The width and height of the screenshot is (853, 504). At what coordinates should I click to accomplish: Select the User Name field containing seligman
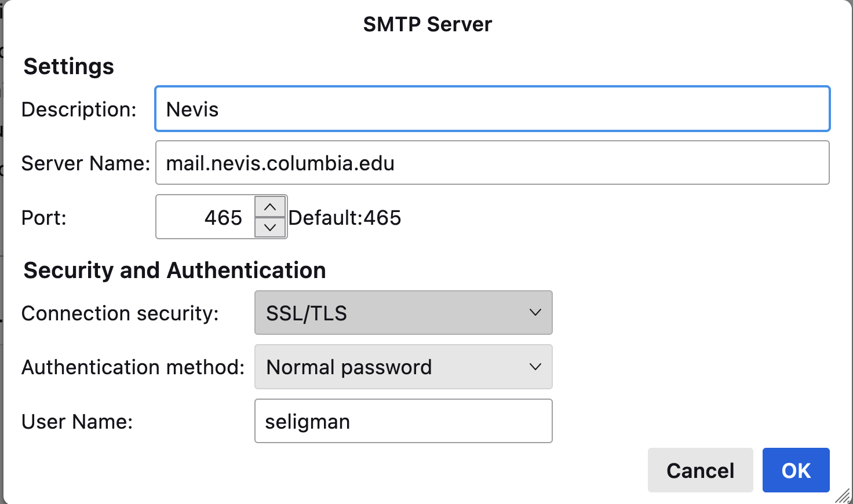(x=403, y=421)
